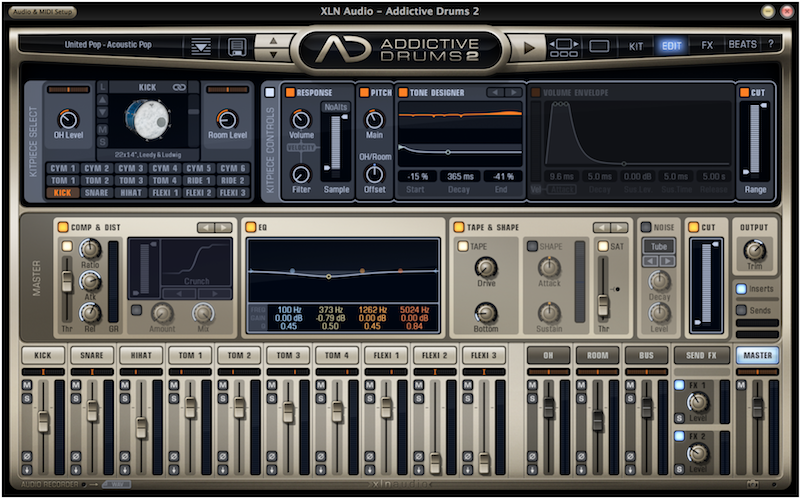Solo the ROOM channel
800x499 pixels.
click(x=581, y=397)
